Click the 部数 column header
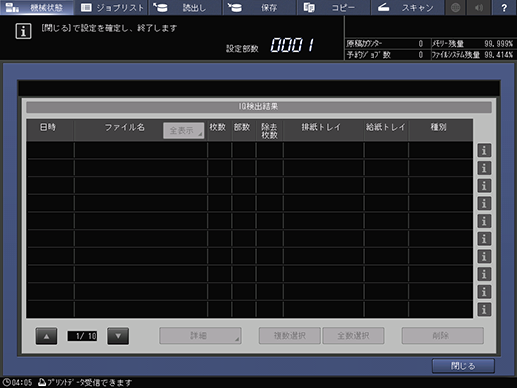 pos(242,127)
